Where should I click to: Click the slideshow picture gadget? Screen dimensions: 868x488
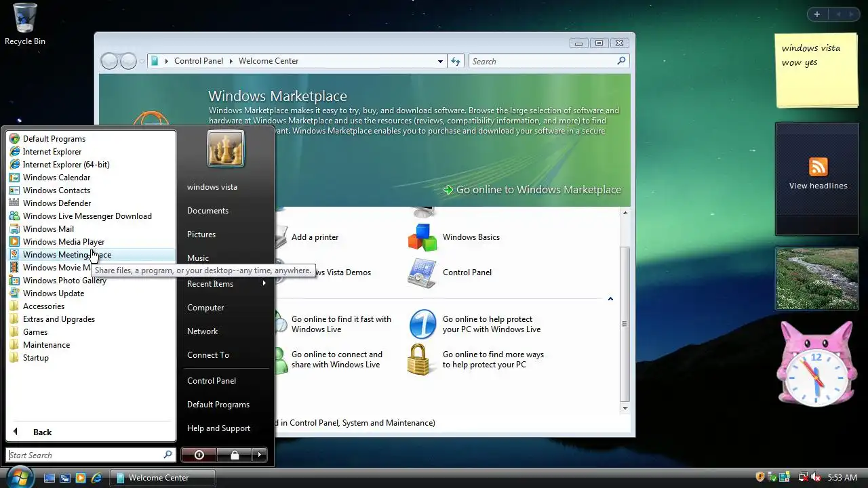tap(816, 279)
